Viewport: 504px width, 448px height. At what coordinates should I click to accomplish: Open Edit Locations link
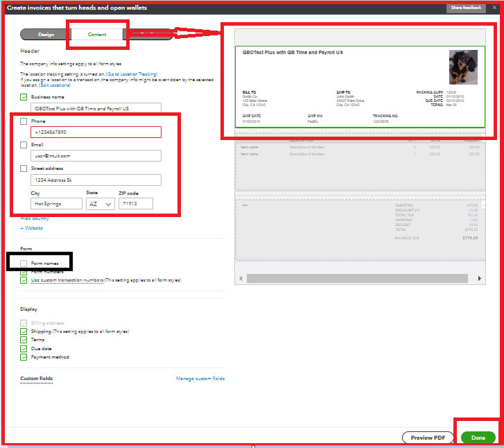click(x=55, y=85)
